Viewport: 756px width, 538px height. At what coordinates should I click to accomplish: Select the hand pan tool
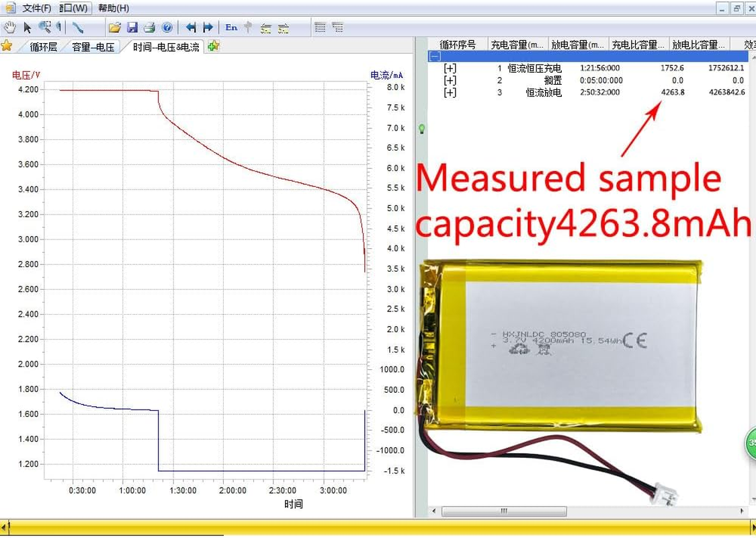9,27
